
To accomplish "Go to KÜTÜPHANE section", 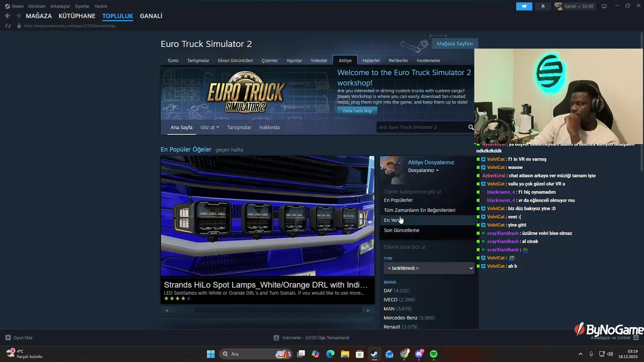I will 77,16.
